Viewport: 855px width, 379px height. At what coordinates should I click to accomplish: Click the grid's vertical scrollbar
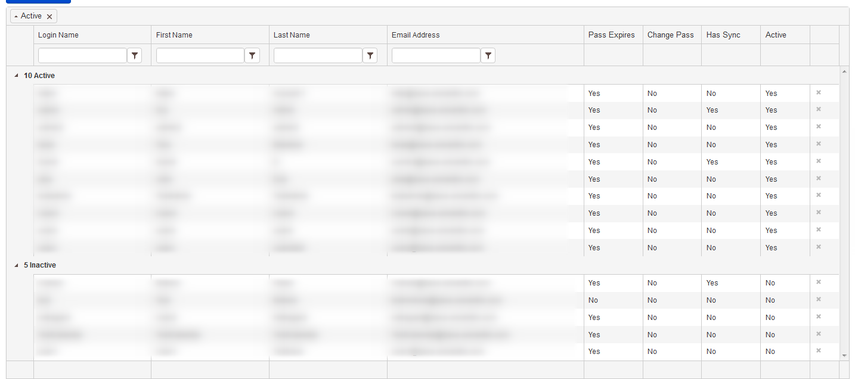(x=845, y=213)
